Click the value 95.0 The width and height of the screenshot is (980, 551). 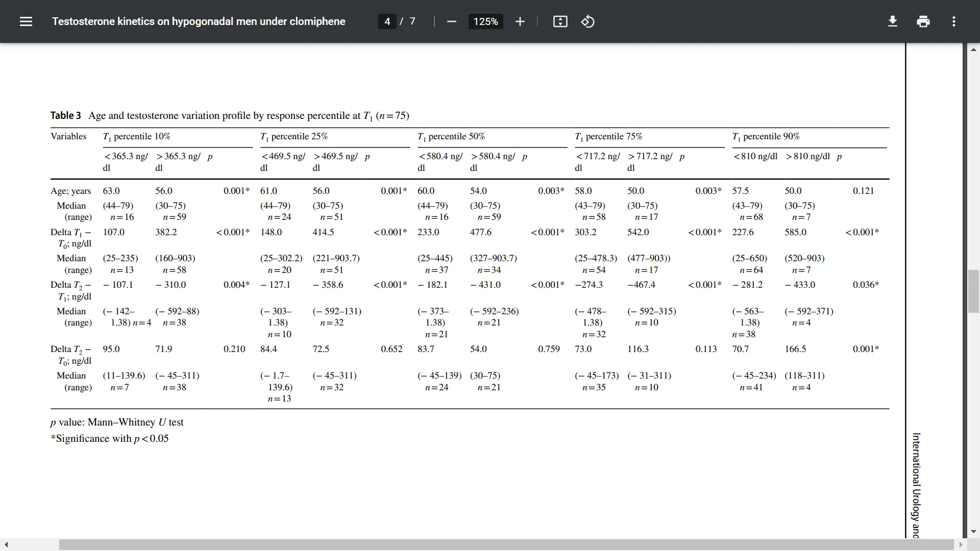click(111, 349)
